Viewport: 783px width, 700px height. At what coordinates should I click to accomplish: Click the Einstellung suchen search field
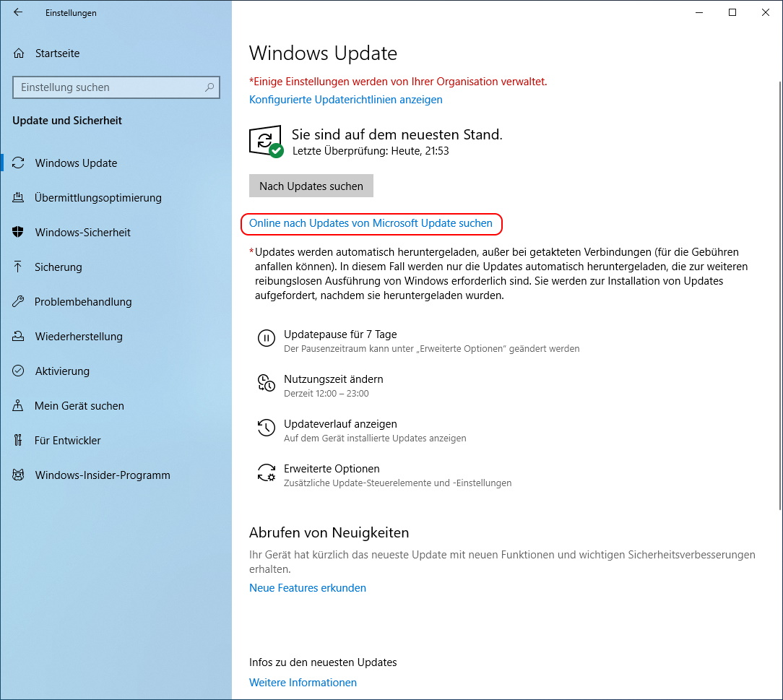point(116,87)
